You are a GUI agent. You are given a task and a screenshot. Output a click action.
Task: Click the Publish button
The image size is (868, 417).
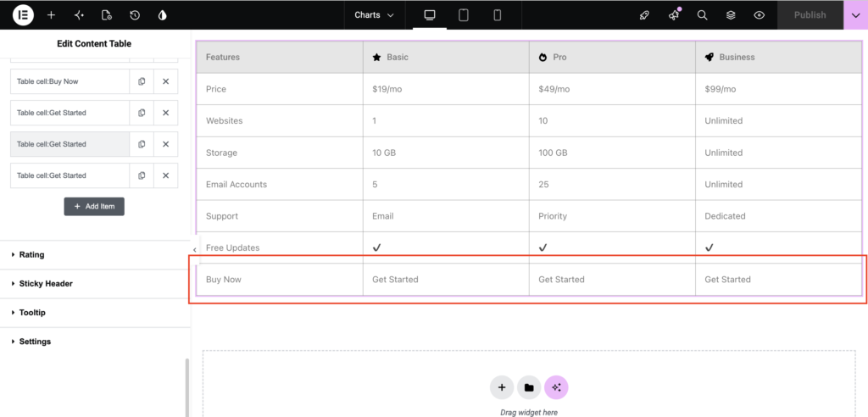point(810,15)
